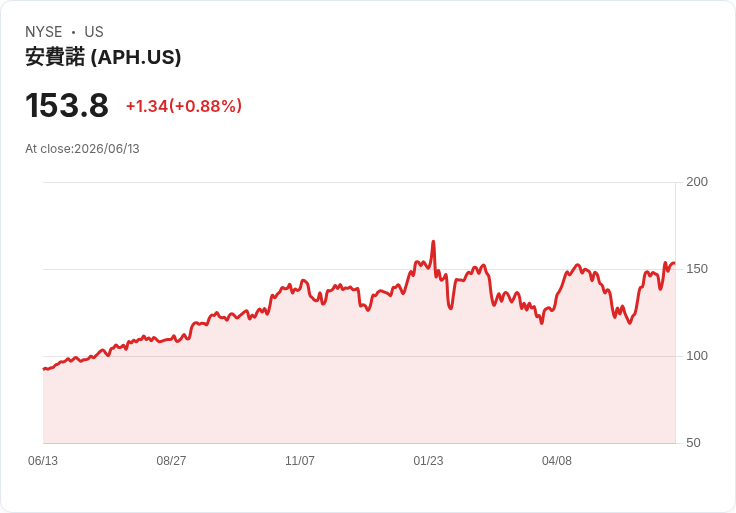
Task: Click the 200 y-axis price label
Action: point(697,182)
